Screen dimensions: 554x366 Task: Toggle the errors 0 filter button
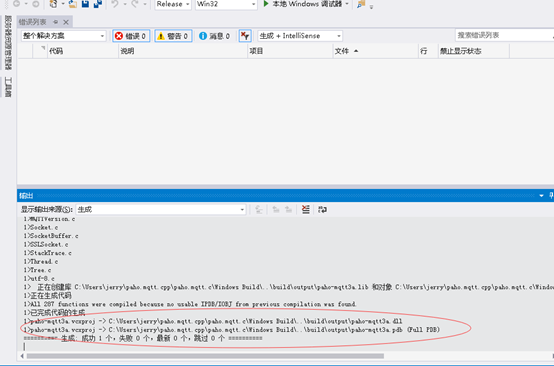click(131, 36)
